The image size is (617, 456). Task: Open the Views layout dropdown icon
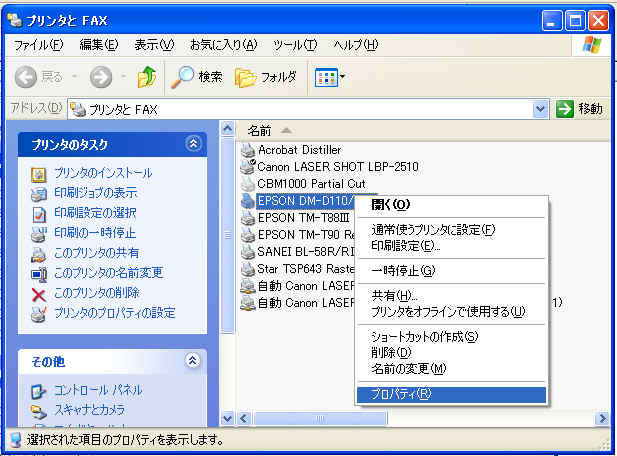coord(330,77)
